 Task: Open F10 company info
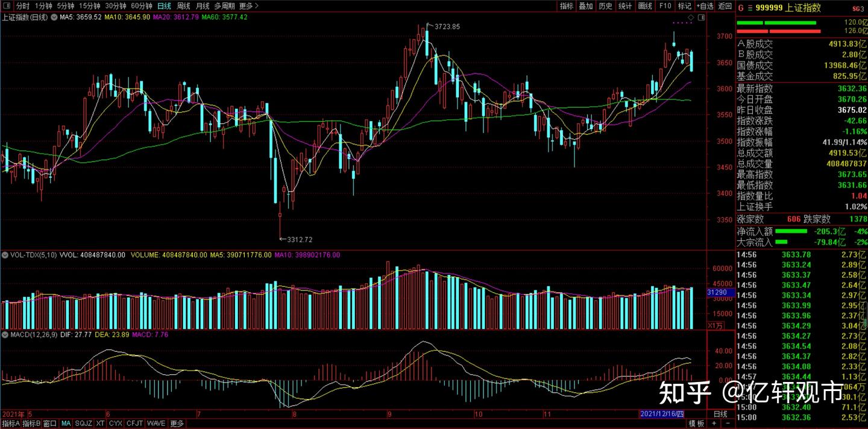coord(665,6)
